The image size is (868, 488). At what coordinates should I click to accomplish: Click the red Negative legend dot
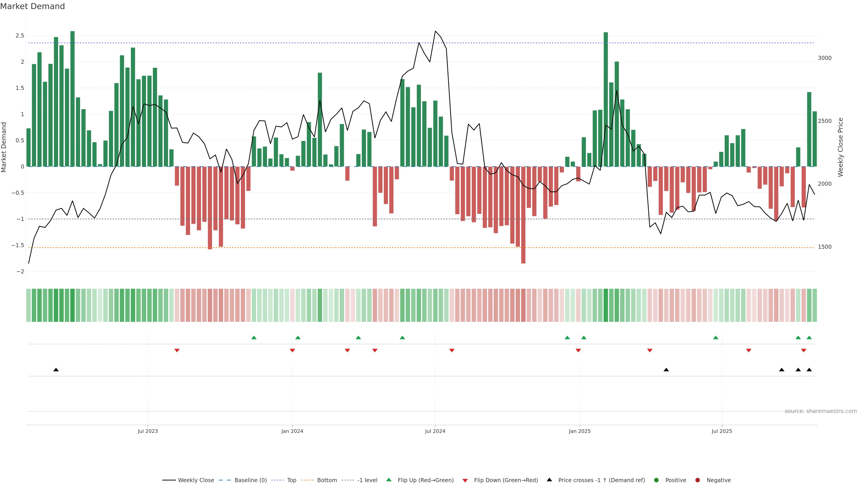tap(698, 480)
